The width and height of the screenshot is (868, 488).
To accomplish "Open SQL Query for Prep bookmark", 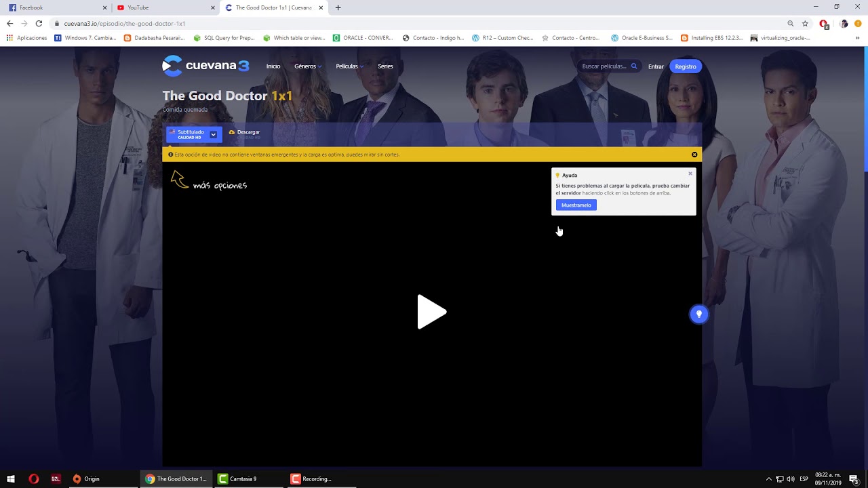I will [224, 38].
